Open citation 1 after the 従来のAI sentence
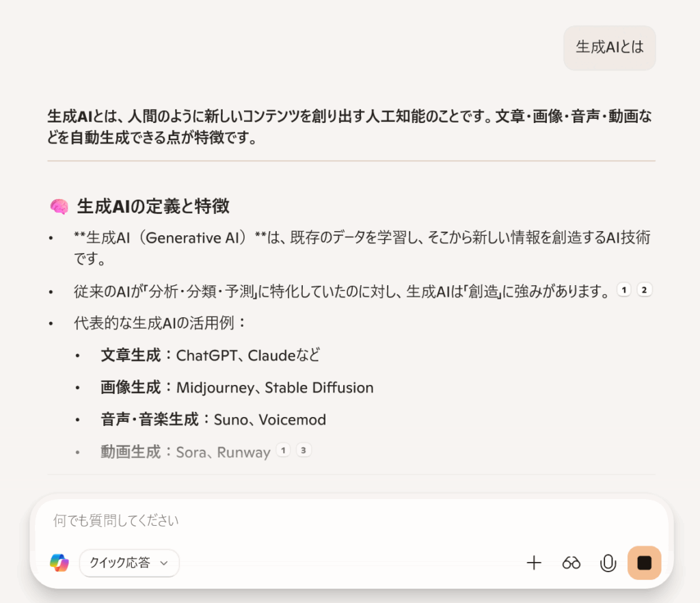 click(x=623, y=289)
